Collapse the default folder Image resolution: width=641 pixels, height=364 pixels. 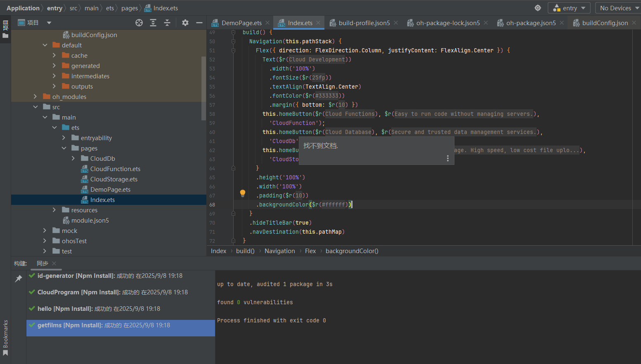tap(45, 45)
